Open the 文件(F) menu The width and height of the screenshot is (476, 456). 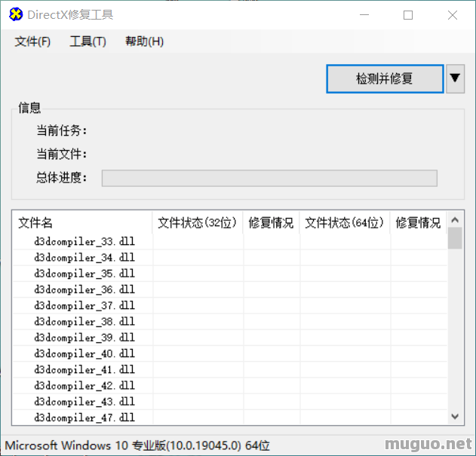click(x=32, y=41)
